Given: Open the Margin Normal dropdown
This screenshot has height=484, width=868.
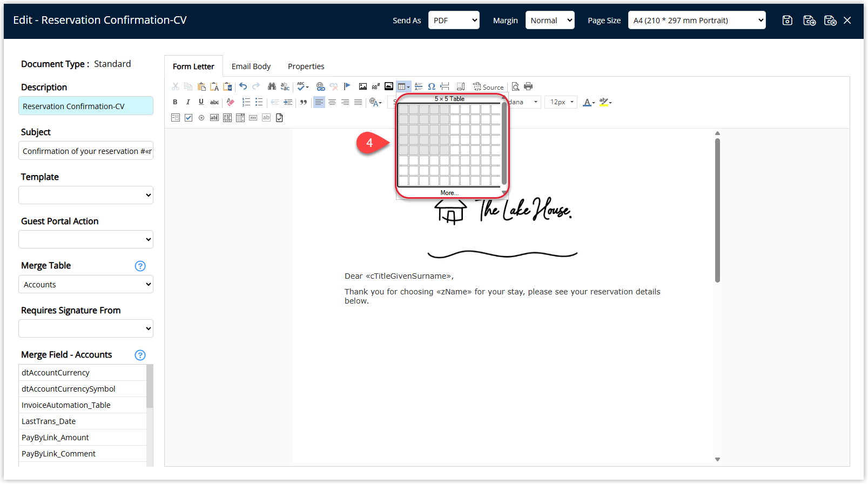Looking at the screenshot, I should coord(550,21).
